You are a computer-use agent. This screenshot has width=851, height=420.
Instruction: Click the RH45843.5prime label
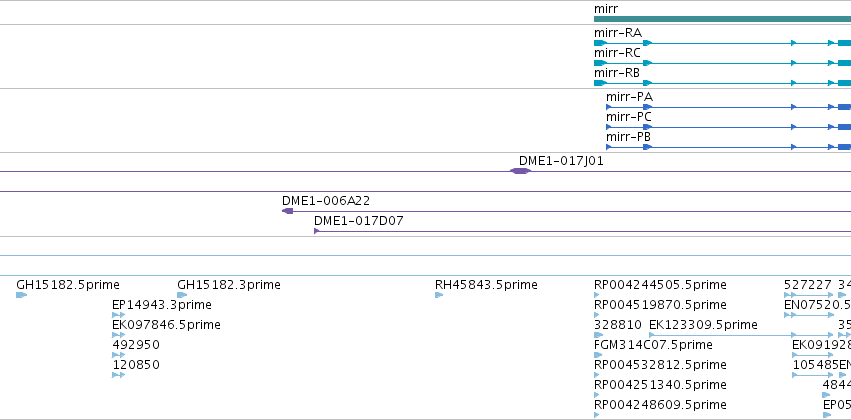pos(486,285)
